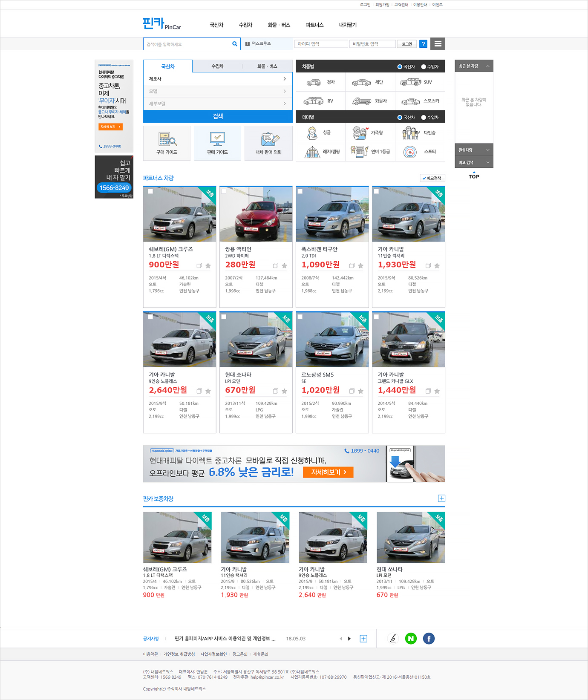Open the hamburger menu icon
588x700 pixels.
[x=438, y=44]
